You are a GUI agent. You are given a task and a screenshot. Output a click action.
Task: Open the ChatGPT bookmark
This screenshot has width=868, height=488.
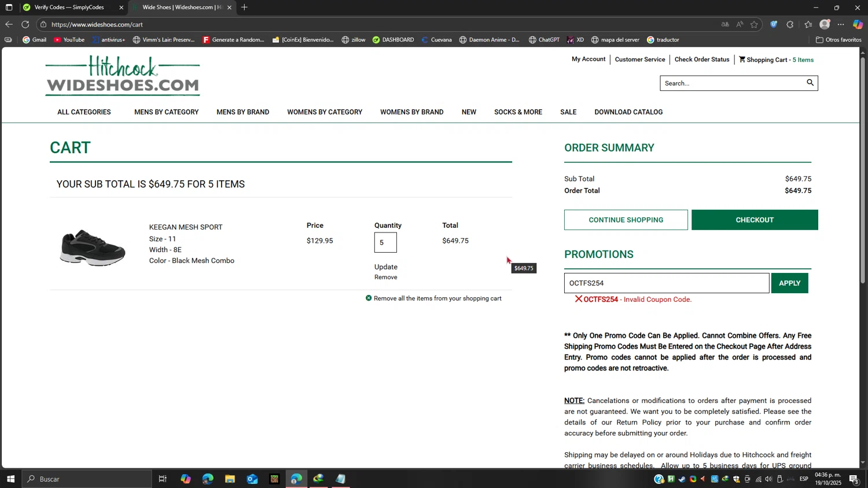pos(544,40)
